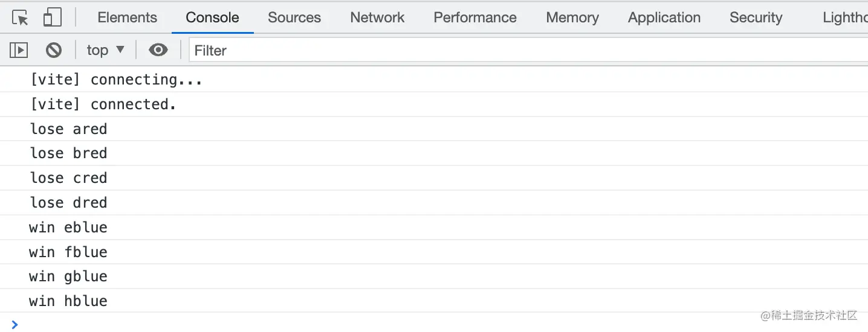
Task: Switch to the Memory tab
Action: (x=572, y=18)
